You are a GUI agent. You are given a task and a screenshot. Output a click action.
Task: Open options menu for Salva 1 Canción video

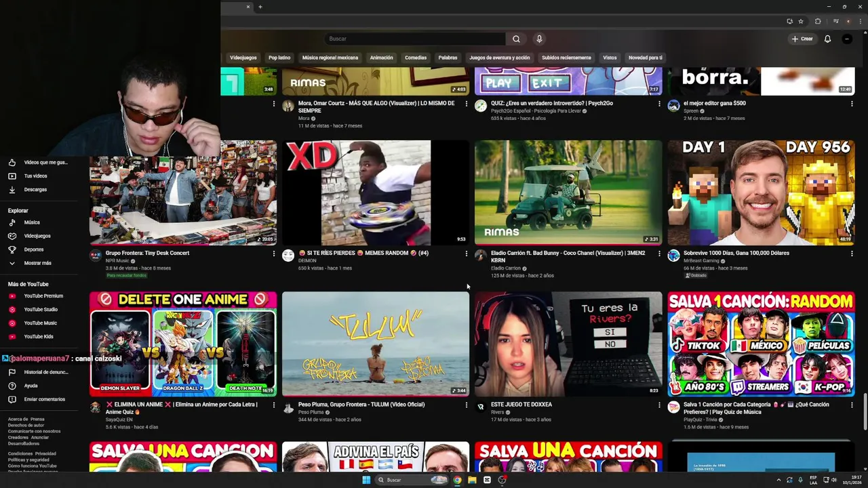(x=852, y=405)
